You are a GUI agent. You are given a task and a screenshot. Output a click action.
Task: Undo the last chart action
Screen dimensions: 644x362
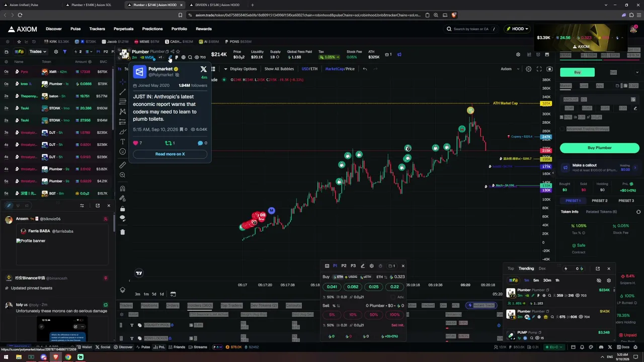(365, 69)
